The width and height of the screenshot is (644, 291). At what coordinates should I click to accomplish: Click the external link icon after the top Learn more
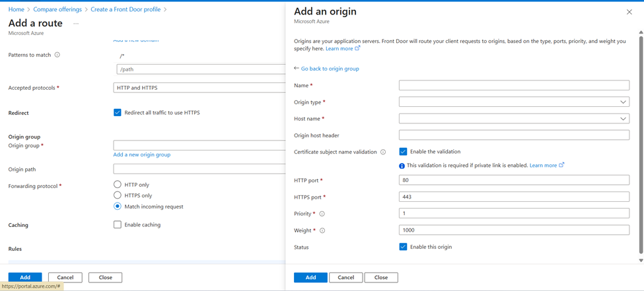click(x=357, y=48)
